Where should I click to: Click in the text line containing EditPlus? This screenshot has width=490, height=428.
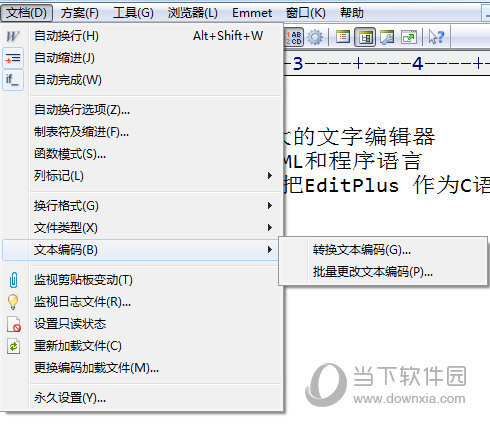pos(387,185)
